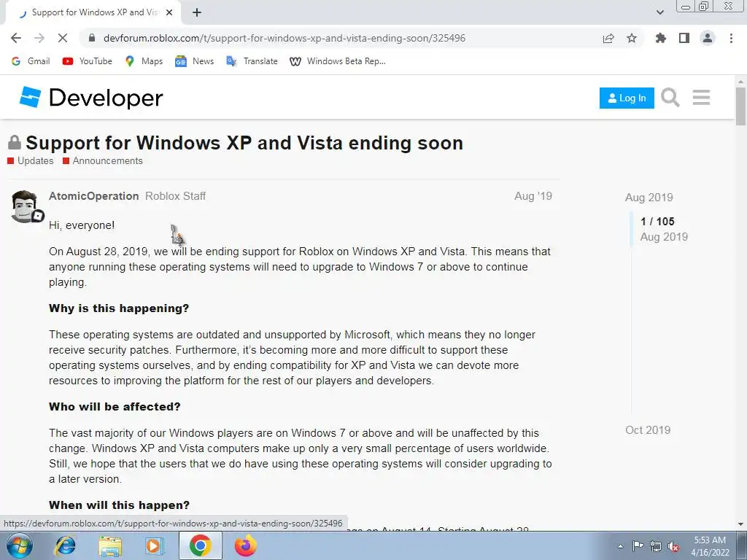Open the forum hamburger menu
The width and height of the screenshot is (747, 560).
pyautogui.click(x=701, y=98)
